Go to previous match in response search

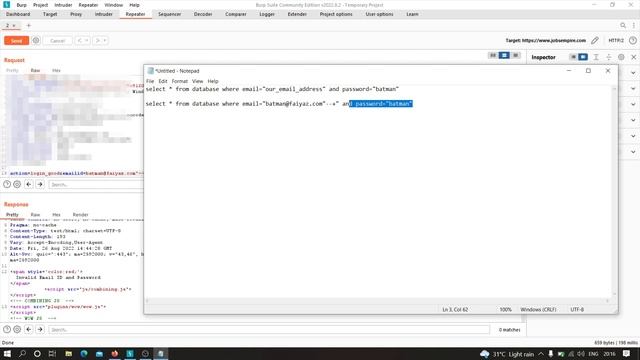click(x=29, y=329)
